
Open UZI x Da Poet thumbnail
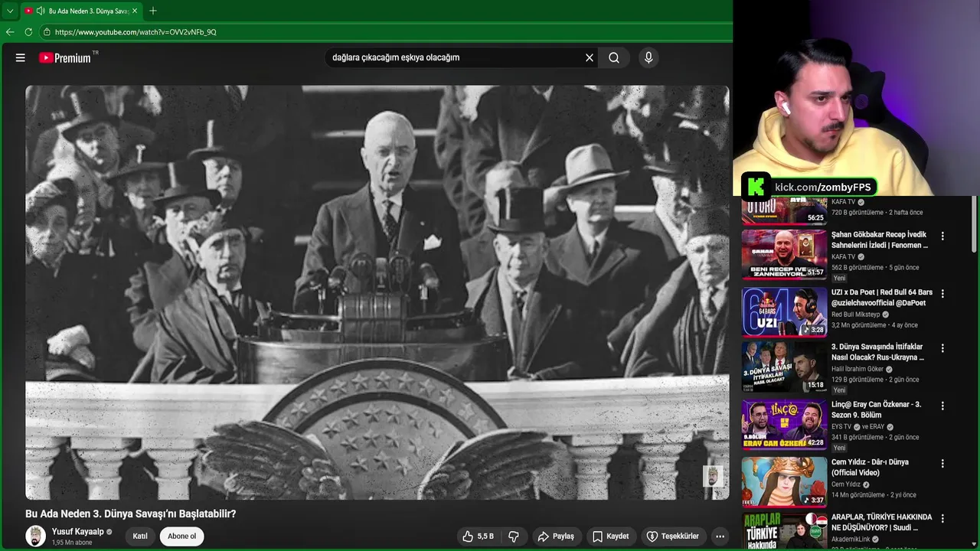[x=784, y=312]
